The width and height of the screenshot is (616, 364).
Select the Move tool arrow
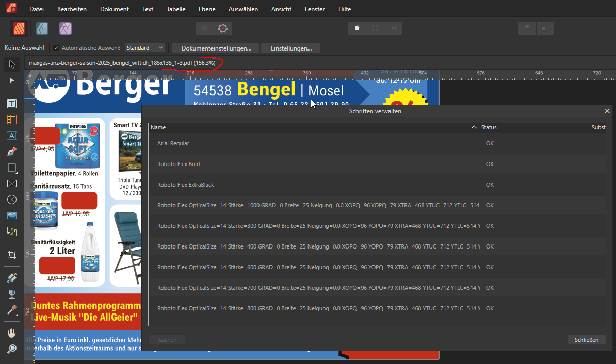[x=12, y=64]
